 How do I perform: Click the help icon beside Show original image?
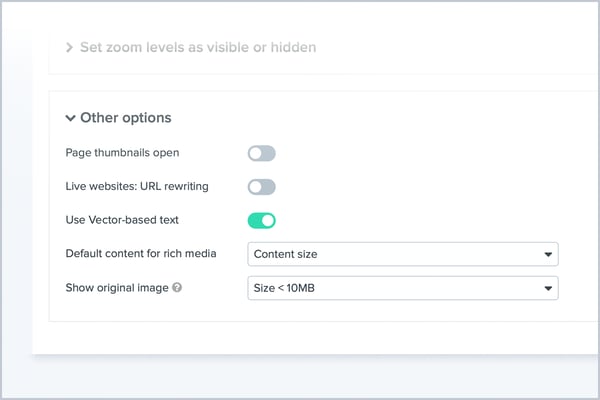pyautogui.click(x=177, y=288)
